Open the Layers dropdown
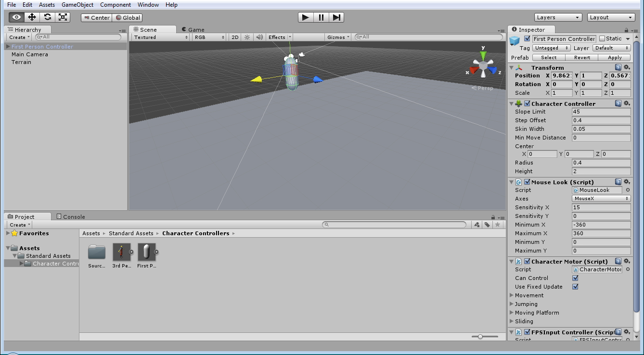Screen dimensions: 644x355 coord(557,17)
